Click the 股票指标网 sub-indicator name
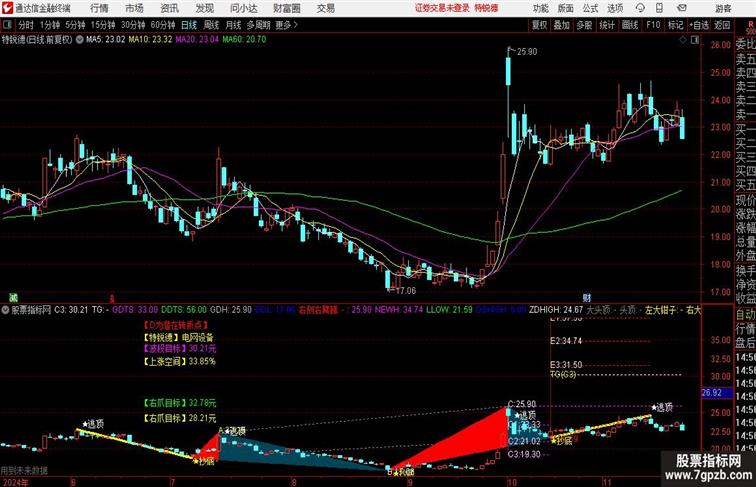This screenshot has width=756, height=487. 31,310
